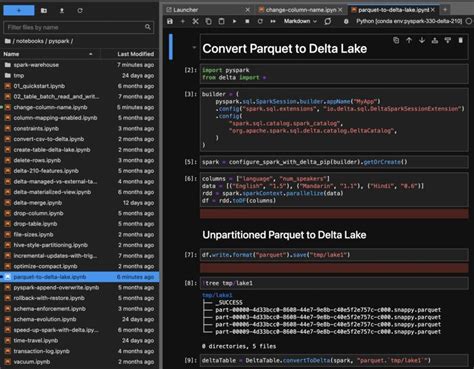Click the Filter files by name field

pyautogui.click(x=78, y=27)
